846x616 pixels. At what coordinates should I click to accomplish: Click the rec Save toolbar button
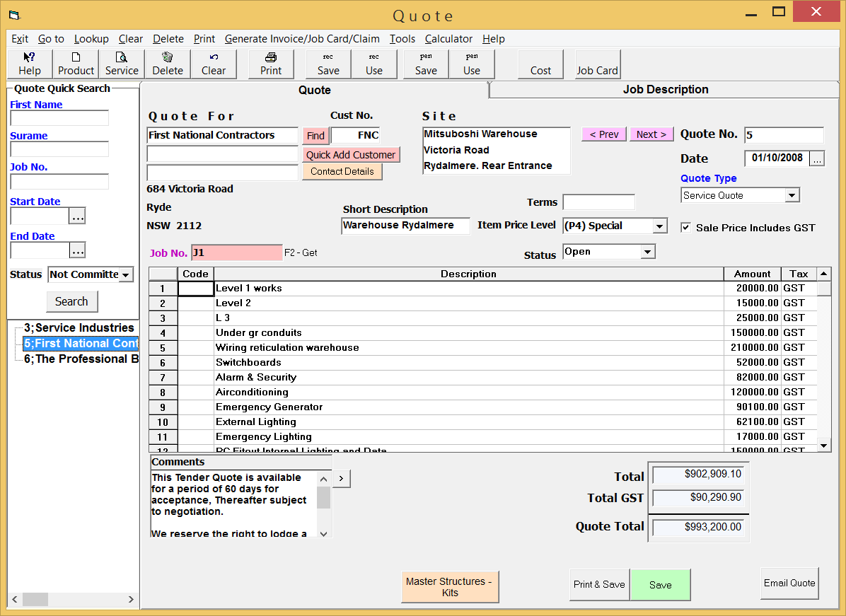[328, 64]
